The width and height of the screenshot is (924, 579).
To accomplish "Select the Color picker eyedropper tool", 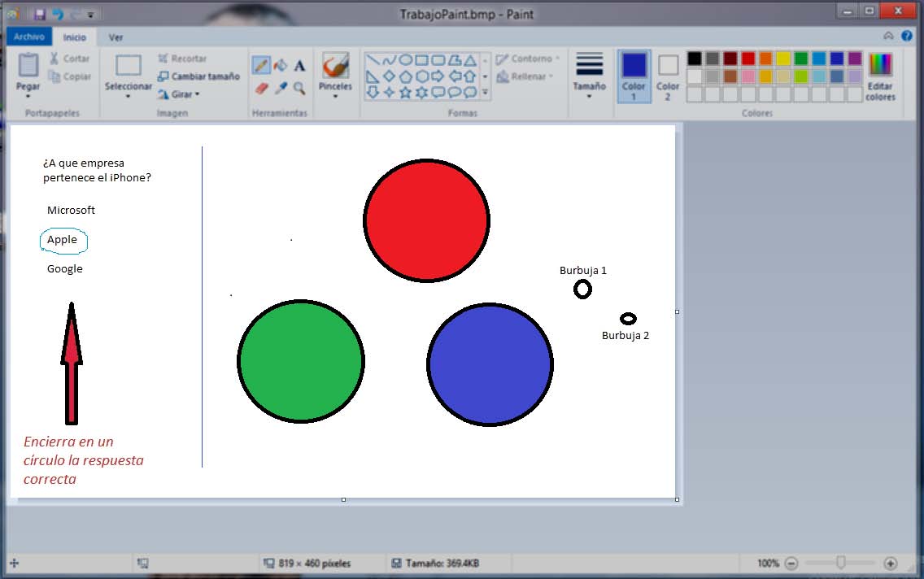I will pyautogui.click(x=281, y=87).
